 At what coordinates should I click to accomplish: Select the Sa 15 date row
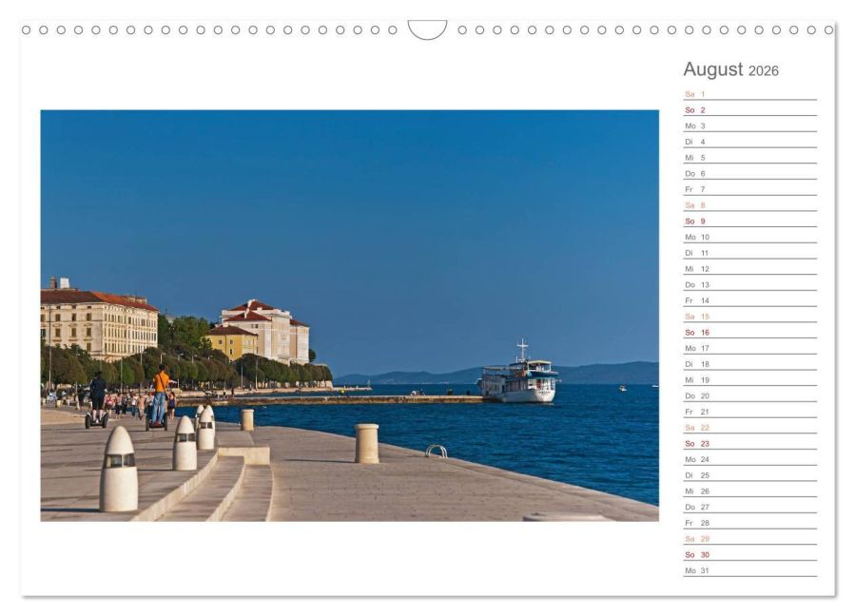[749, 317]
